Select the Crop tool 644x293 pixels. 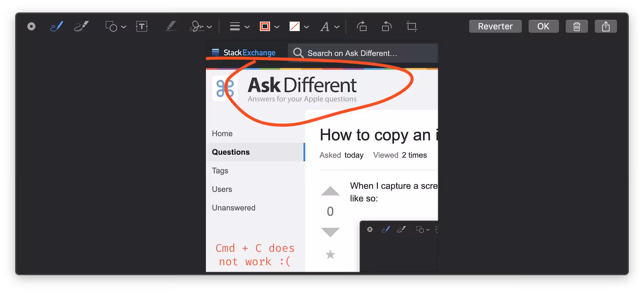tap(412, 26)
